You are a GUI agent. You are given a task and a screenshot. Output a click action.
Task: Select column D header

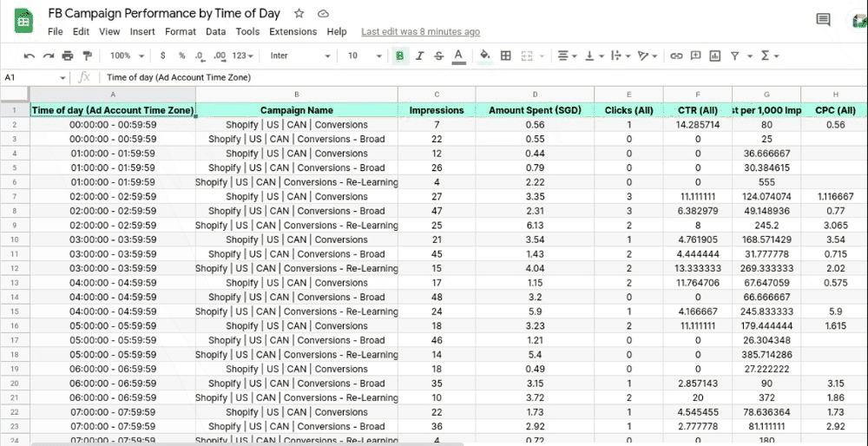(535, 94)
